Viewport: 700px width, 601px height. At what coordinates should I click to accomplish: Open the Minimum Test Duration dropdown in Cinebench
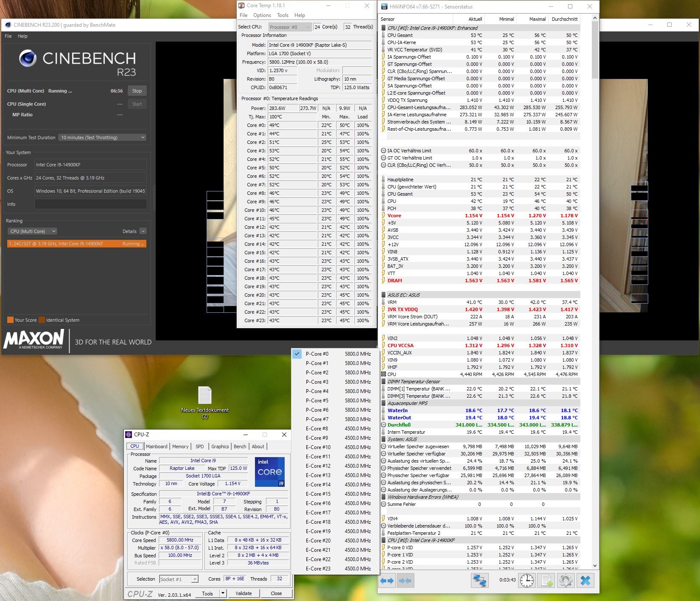(102, 138)
